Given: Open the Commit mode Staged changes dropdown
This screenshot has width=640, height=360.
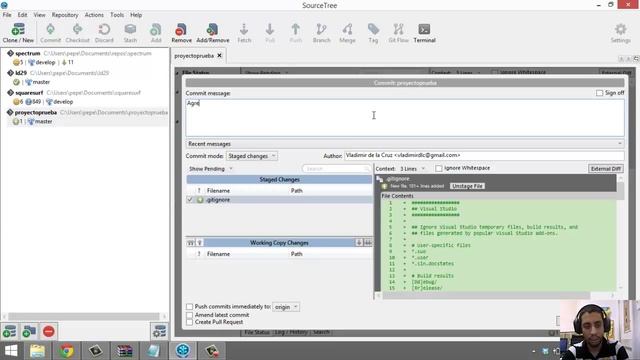Looking at the screenshot, I should (252, 156).
